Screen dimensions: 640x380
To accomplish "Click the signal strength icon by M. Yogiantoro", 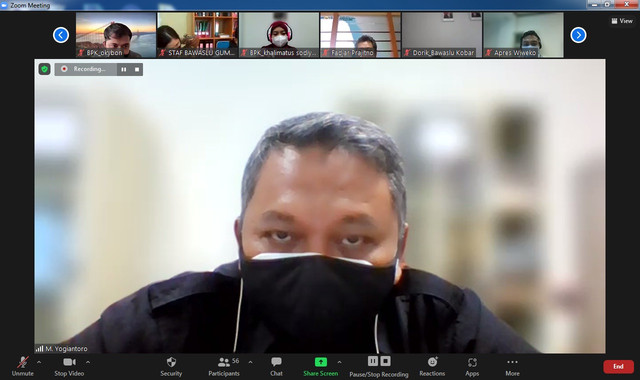I will coord(39,349).
